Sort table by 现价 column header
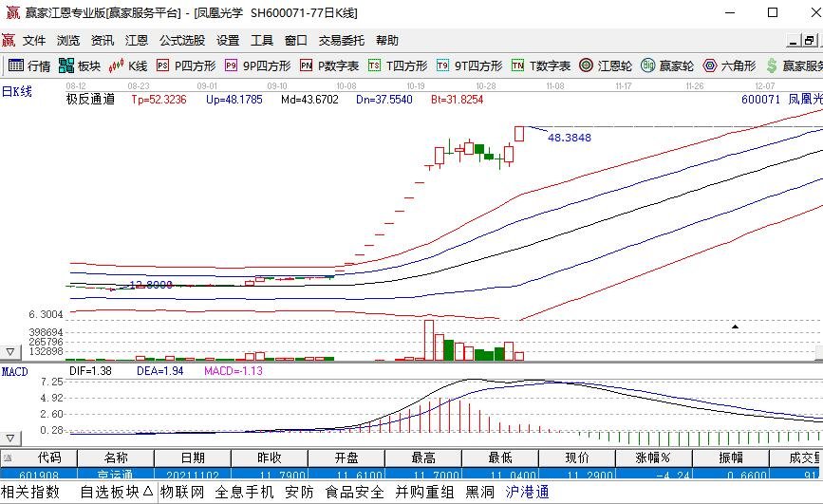823x504 pixels. [x=577, y=457]
